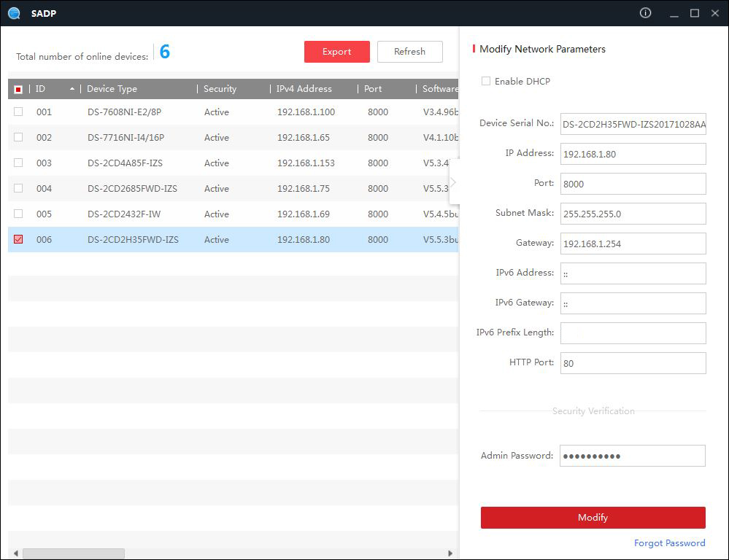Image resolution: width=729 pixels, height=560 pixels.
Task: Uncheck device 006 checkbox
Action: [x=18, y=239]
